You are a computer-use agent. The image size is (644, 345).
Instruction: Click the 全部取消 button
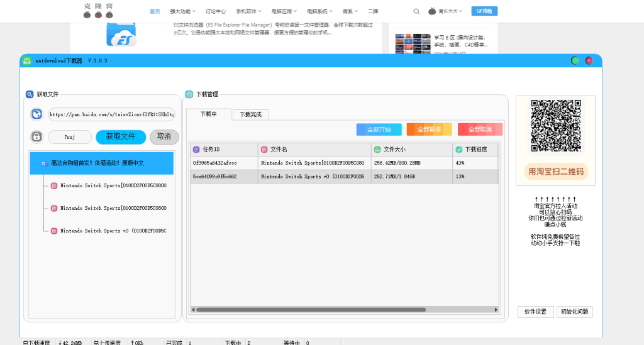[x=480, y=129]
